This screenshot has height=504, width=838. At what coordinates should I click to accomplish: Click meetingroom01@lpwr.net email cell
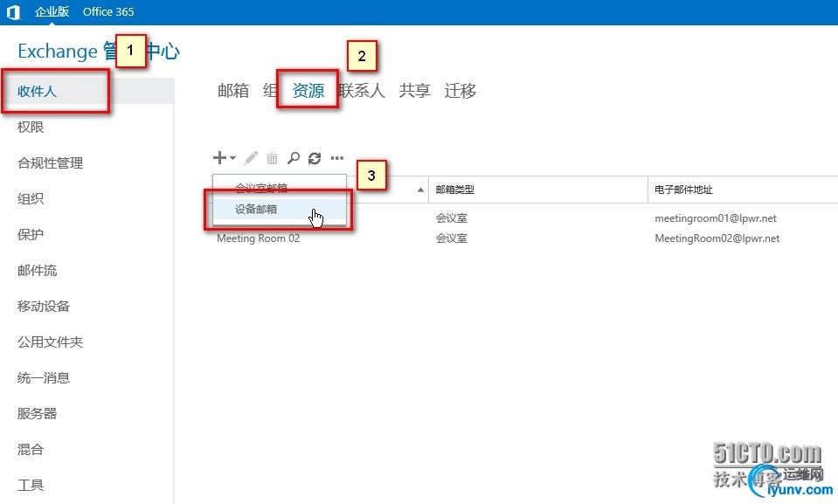point(716,218)
